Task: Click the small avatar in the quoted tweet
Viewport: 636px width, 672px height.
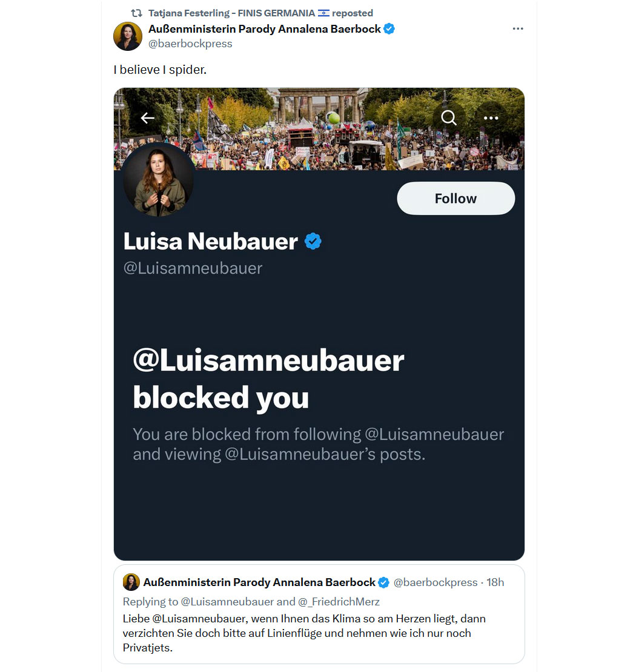Action: 131,582
